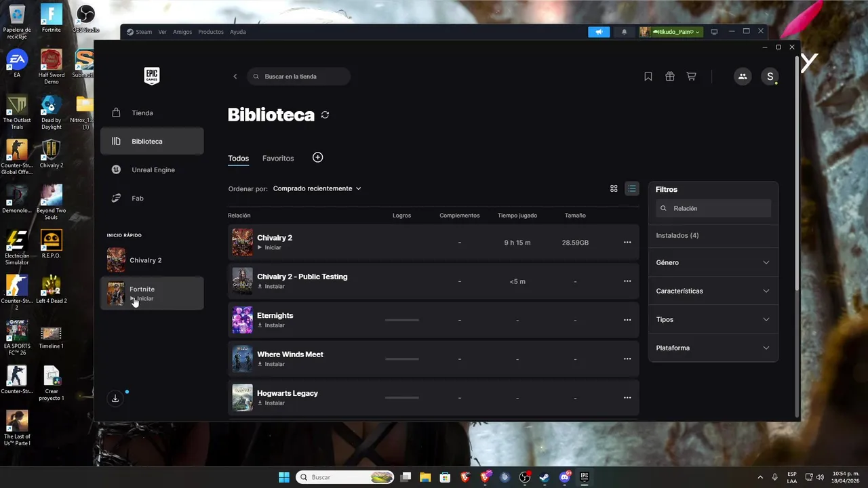Click the Steam announcements megaphone icon
This screenshot has height=488, width=868.
[599, 32]
